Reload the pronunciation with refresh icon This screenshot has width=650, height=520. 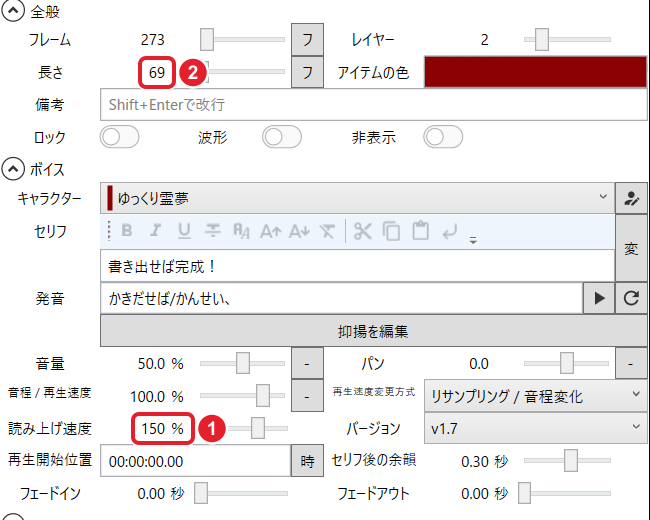click(631, 298)
